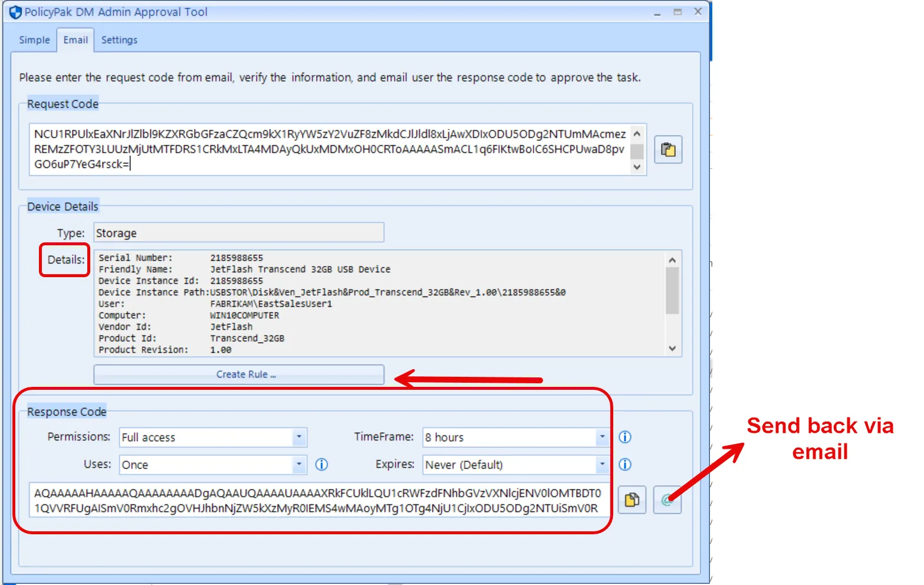This screenshot has height=585, width=924.
Task: Click the TimeFrame label
Action: pyautogui.click(x=384, y=436)
